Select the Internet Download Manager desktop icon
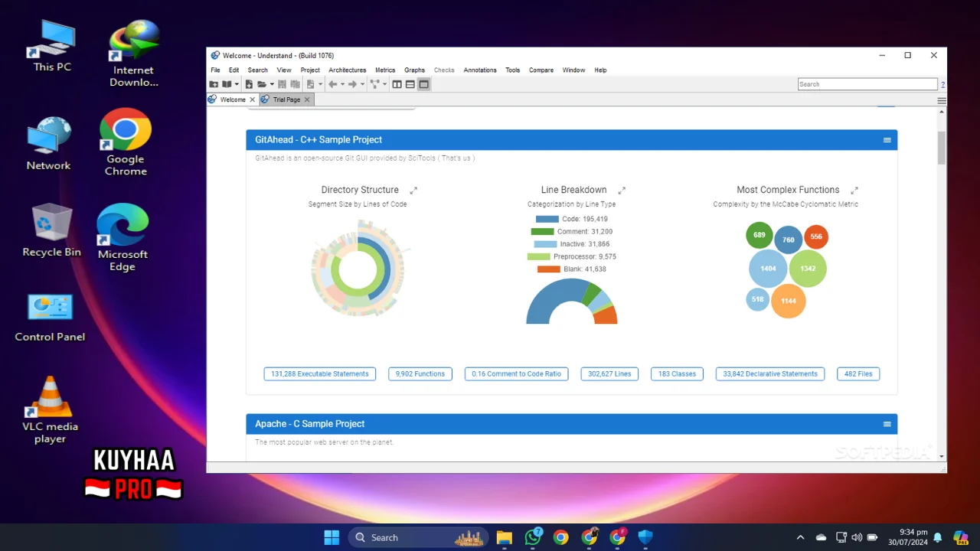The height and width of the screenshot is (551, 980). [134, 54]
